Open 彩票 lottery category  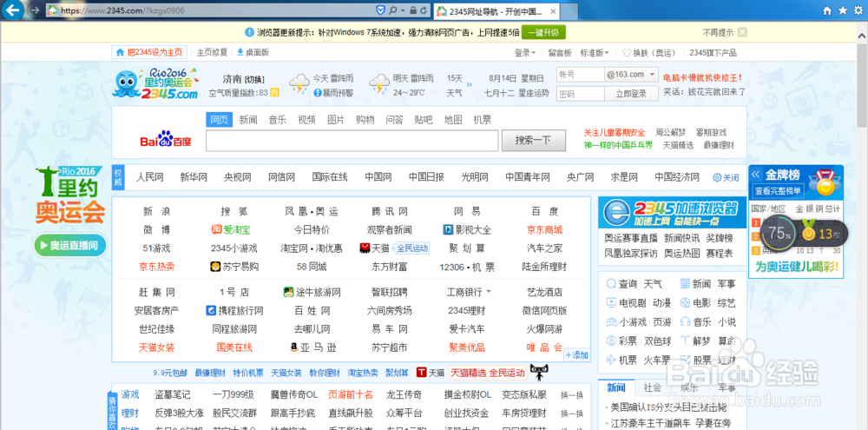[621, 341]
